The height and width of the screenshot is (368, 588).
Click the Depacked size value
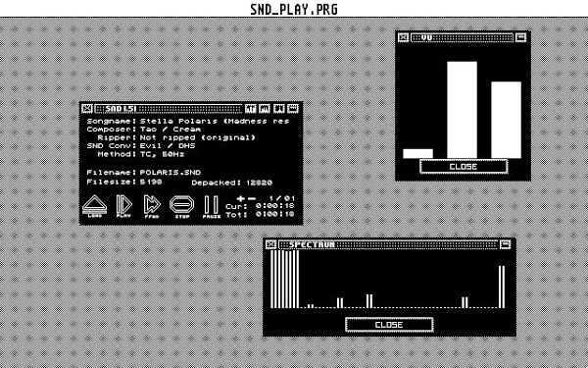pos(260,183)
